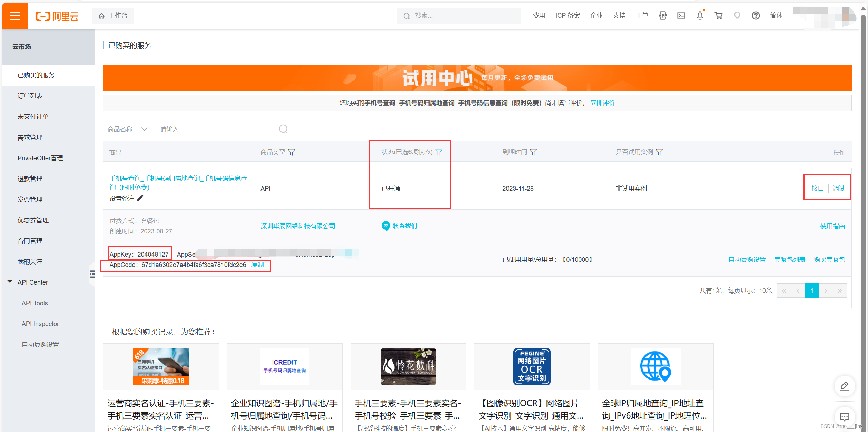Click the pencil icon next to 设置备注
The image size is (868, 432).
[140, 198]
